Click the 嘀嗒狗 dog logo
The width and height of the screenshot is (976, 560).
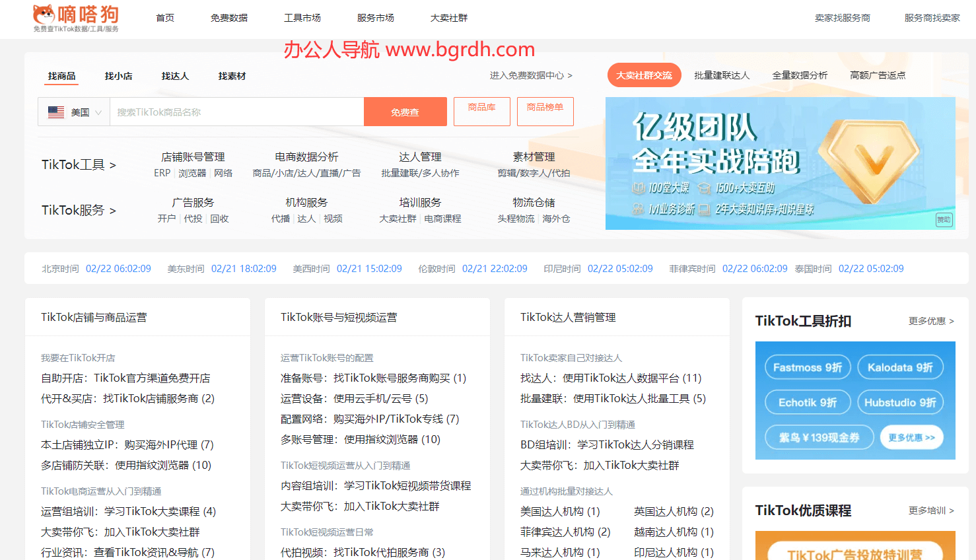44,15
